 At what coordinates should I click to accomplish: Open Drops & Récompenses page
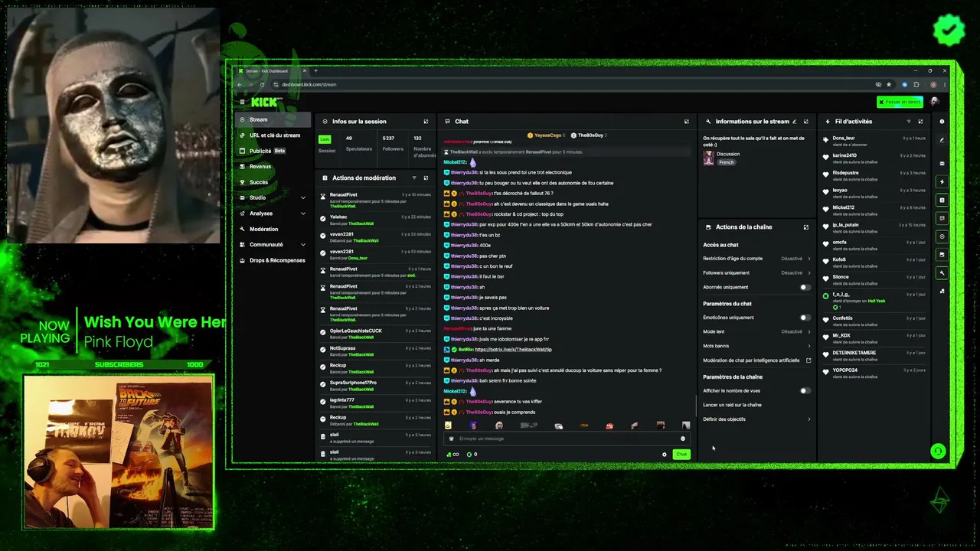[x=273, y=260]
